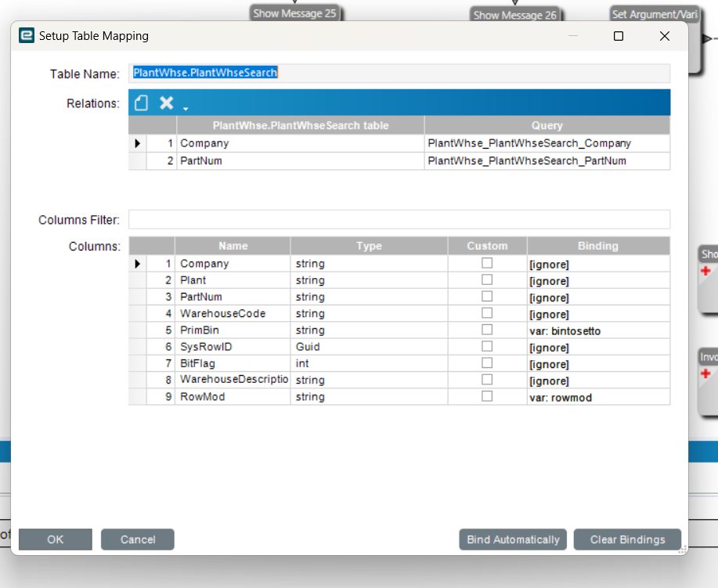Image resolution: width=718 pixels, height=588 pixels.
Task: Click the Epicor app icon in title bar
Action: (x=27, y=35)
